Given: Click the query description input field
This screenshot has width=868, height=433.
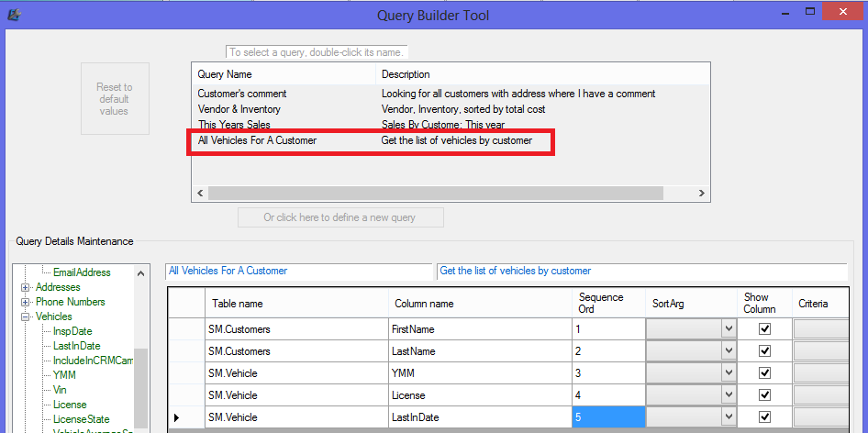Looking at the screenshot, I should 642,272.
